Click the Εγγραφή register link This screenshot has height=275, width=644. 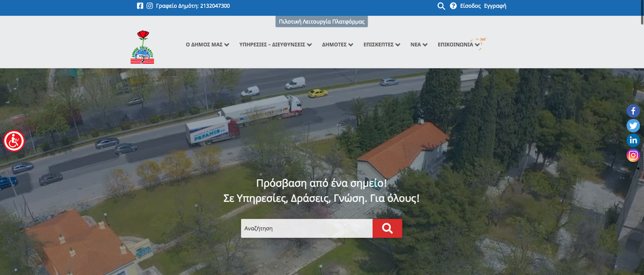coord(495,6)
